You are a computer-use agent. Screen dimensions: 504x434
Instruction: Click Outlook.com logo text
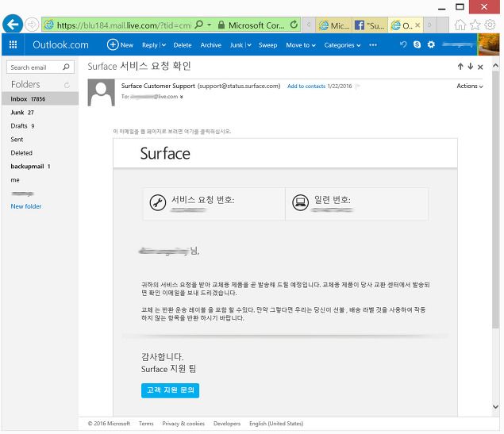pyautogui.click(x=60, y=44)
